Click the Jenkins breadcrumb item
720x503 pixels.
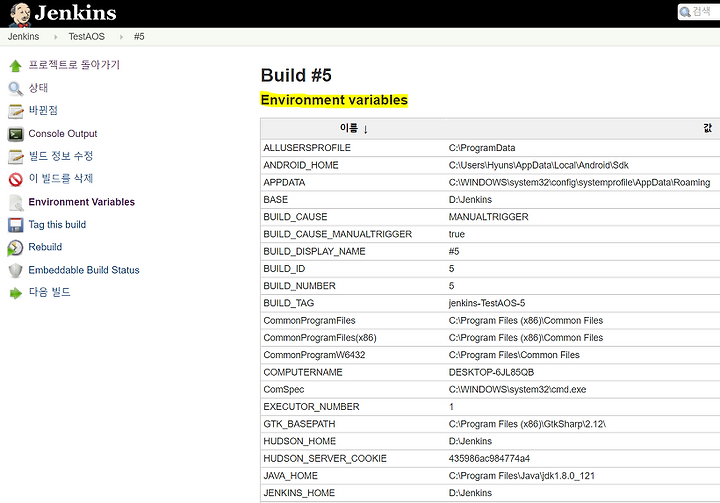click(x=23, y=36)
